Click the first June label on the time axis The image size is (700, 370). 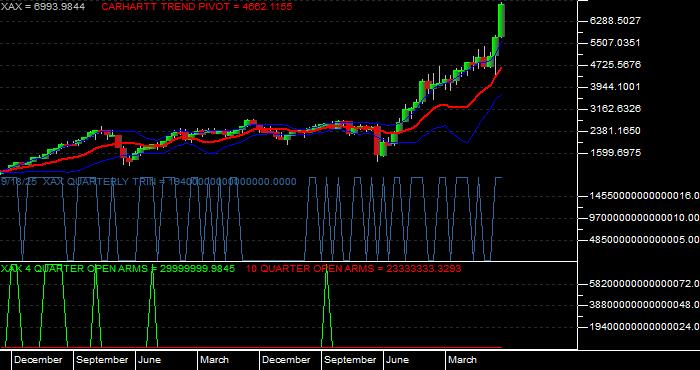[x=150, y=360]
